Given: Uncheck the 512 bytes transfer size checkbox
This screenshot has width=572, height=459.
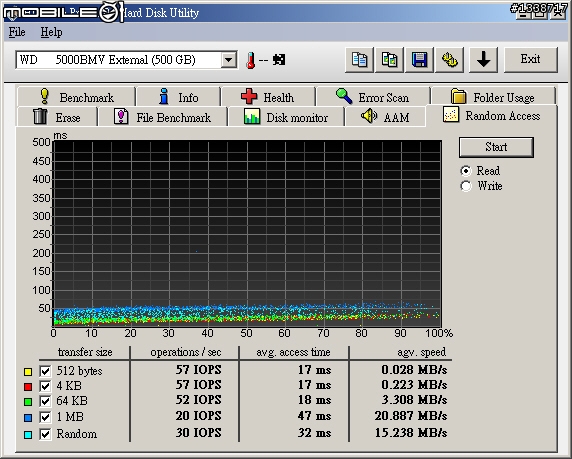Looking at the screenshot, I should click(45, 371).
